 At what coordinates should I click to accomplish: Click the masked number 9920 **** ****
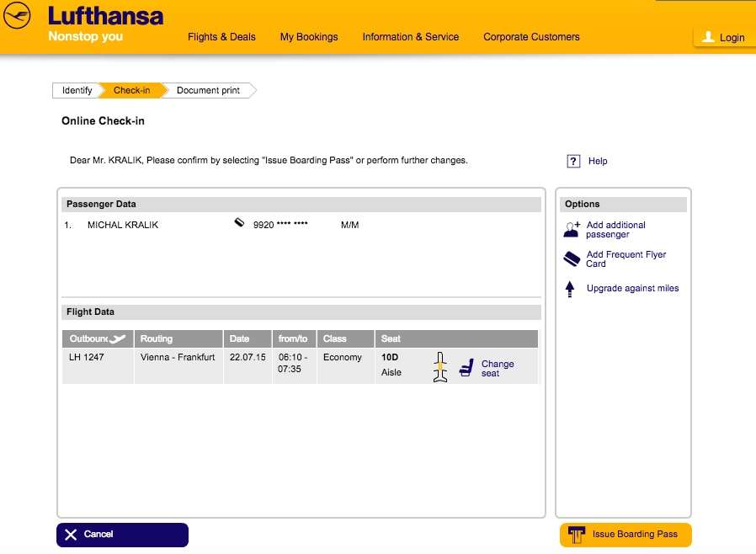280,225
